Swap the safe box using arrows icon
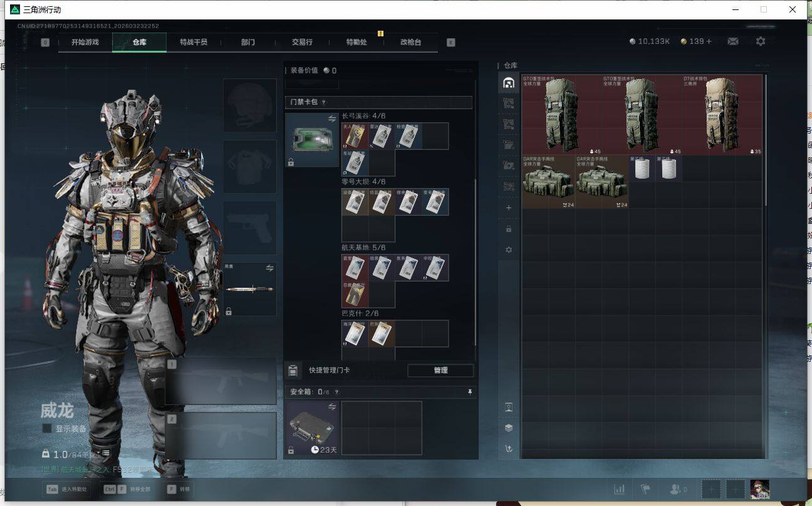The height and width of the screenshot is (506, 812). point(332,406)
